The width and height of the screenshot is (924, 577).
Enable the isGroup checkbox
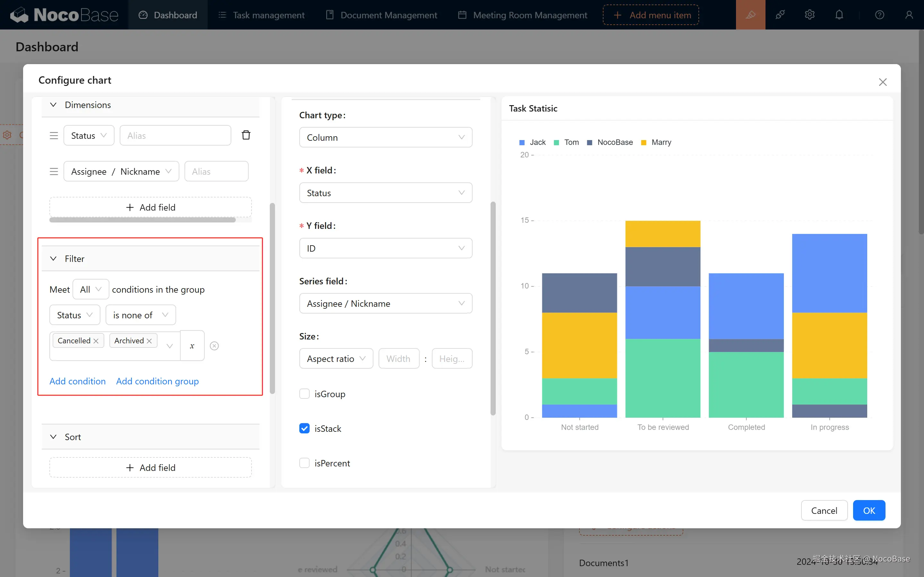pyautogui.click(x=304, y=394)
